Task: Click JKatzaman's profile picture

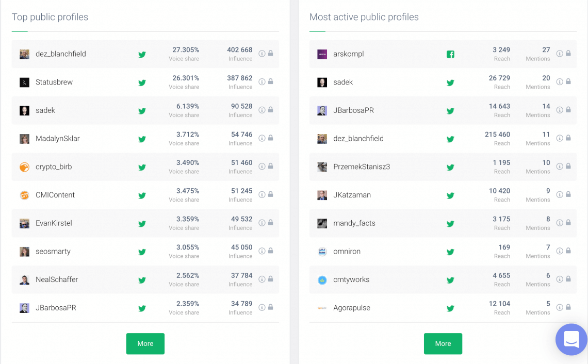Action: (322, 195)
